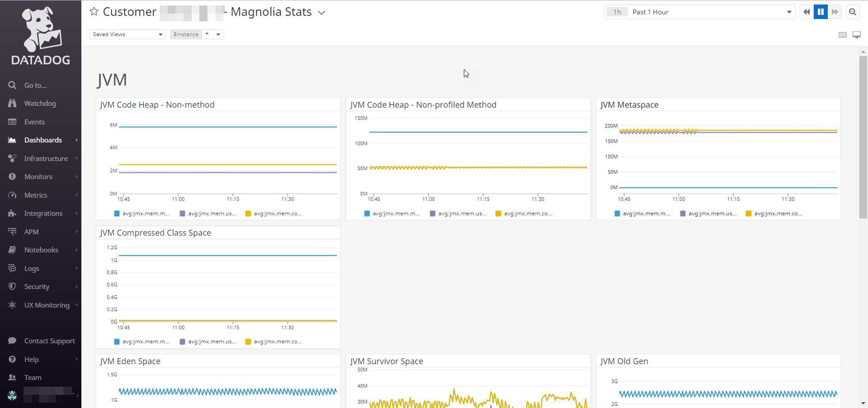Pause live dashboard updates
This screenshot has width=868, height=408.
(x=821, y=12)
